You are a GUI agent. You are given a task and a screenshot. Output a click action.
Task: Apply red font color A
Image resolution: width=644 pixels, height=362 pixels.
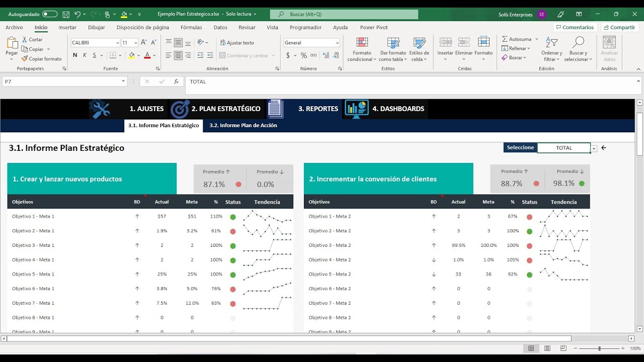coord(147,55)
